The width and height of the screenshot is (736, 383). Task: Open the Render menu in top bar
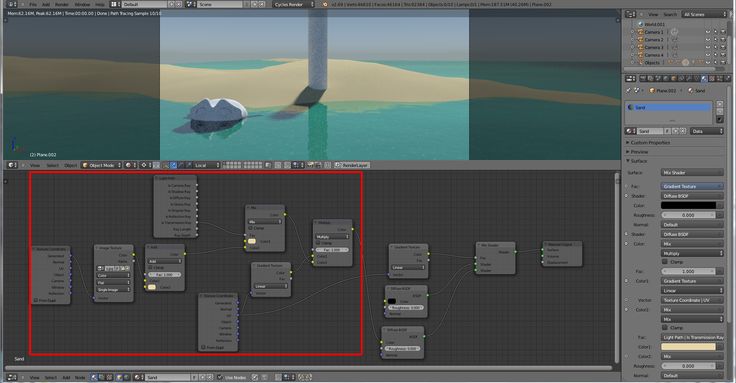coord(61,4)
